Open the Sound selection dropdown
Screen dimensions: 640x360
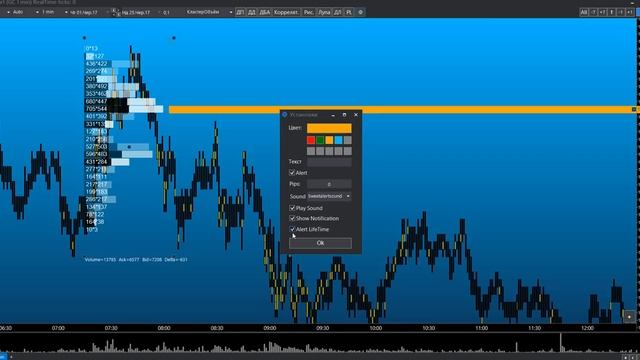[x=329, y=196]
